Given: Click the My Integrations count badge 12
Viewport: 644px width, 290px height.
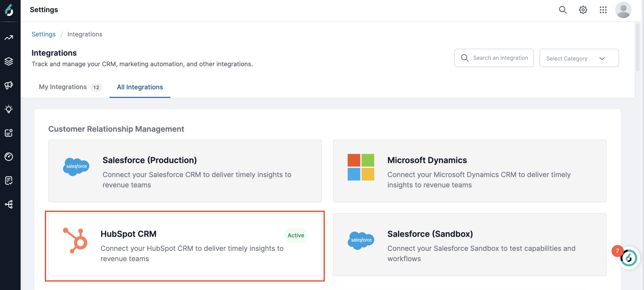Looking at the screenshot, I should coord(96,87).
